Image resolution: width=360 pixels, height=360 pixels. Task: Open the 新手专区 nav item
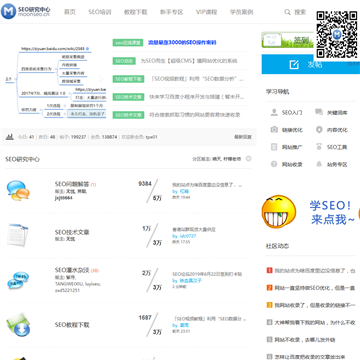(171, 12)
